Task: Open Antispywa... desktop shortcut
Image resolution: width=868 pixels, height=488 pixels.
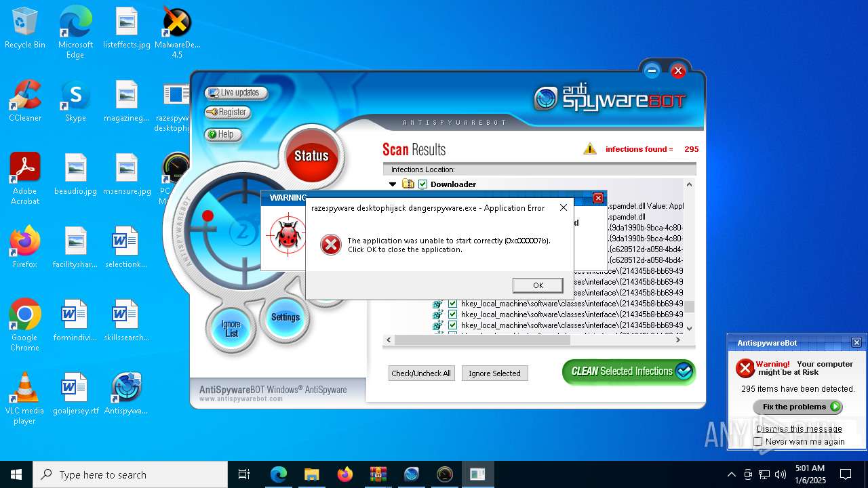Action: (127, 394)
